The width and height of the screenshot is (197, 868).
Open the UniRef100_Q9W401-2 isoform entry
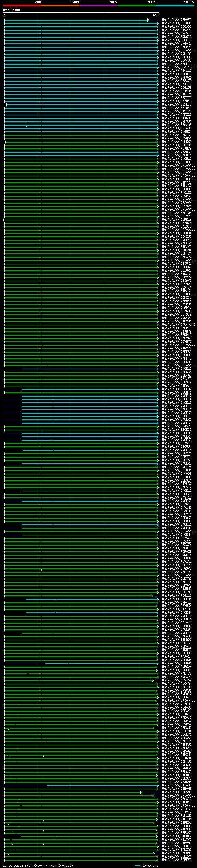pyautogui.click(x=179, y=325)
